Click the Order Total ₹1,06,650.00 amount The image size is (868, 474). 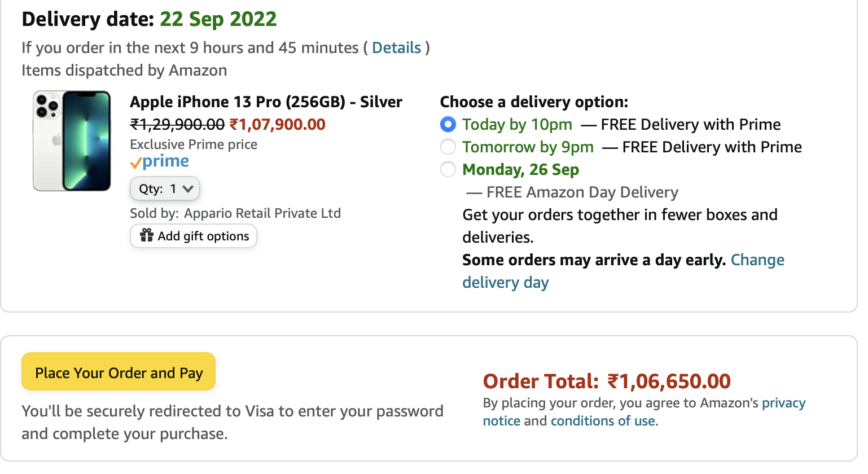pyautogui.click(x=668, y=381)
